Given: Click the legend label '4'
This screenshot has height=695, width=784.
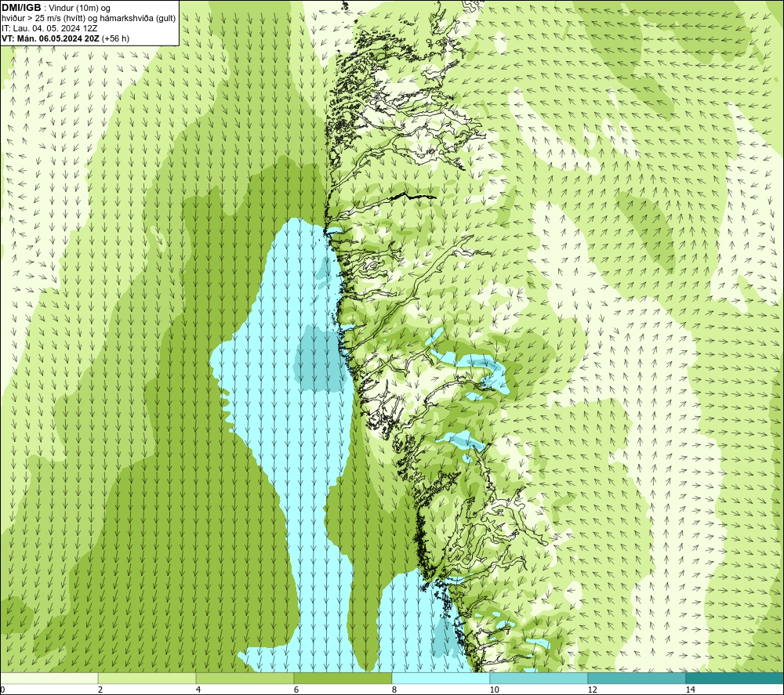Looking at the screenshot, I should pos(198,690).
